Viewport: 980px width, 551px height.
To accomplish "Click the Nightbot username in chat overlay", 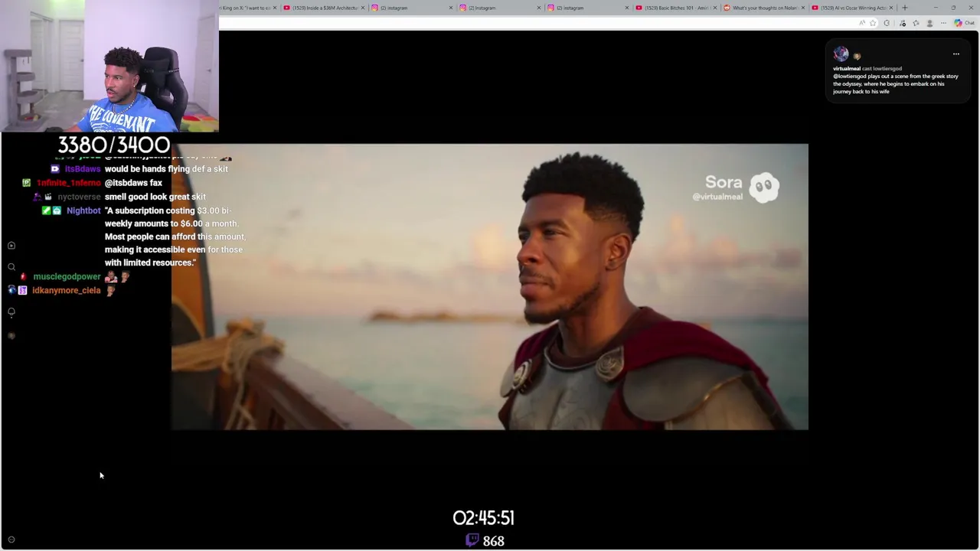I will 83,210.
